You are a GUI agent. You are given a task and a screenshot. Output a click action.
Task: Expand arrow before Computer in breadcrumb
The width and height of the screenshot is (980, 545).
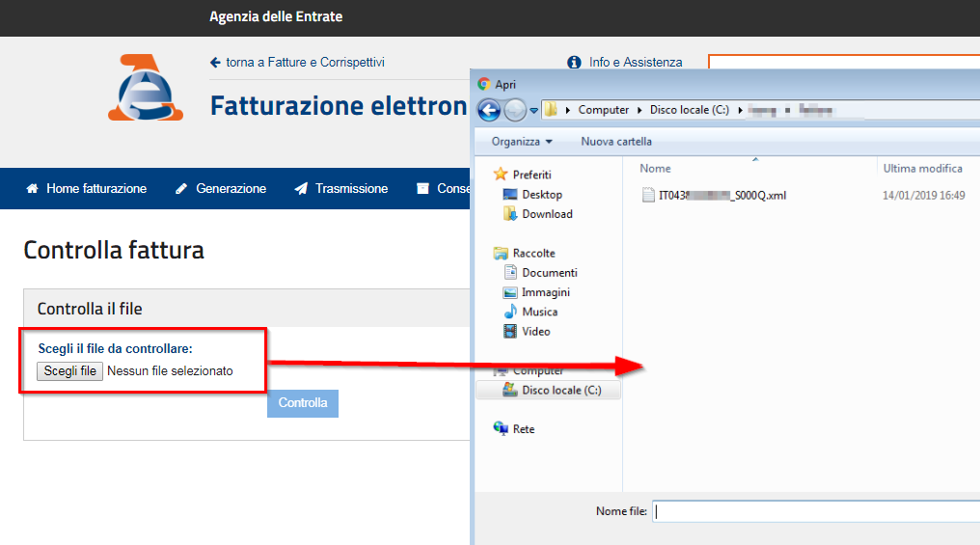click(x=567, y=110)
